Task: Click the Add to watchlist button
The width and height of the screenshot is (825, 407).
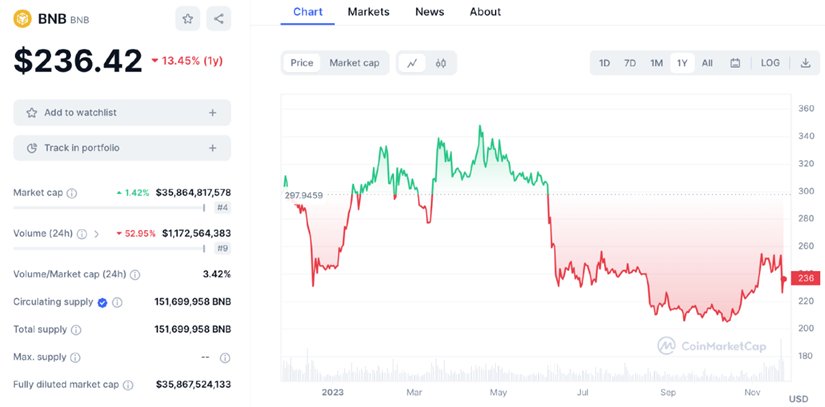Action: (x=122, y=113)
